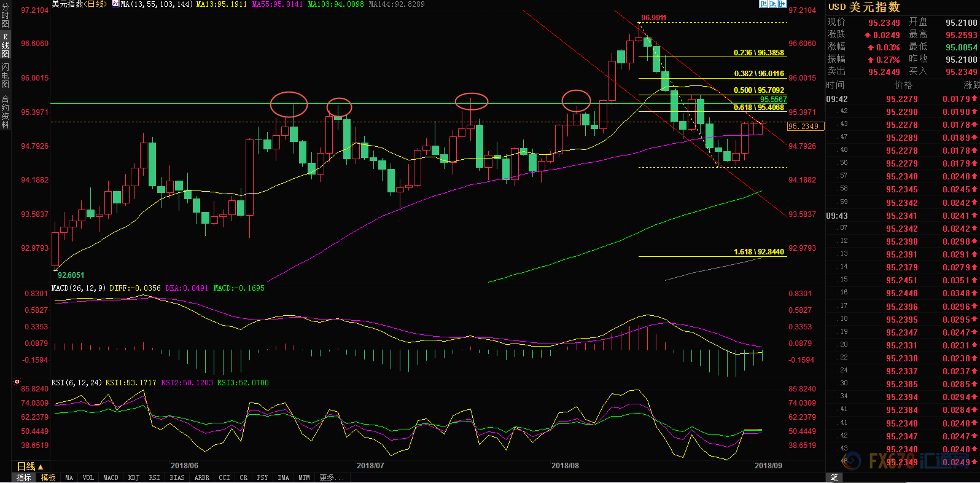
Task: Apply the MA indicator
Action: click(x=69, y=477)
